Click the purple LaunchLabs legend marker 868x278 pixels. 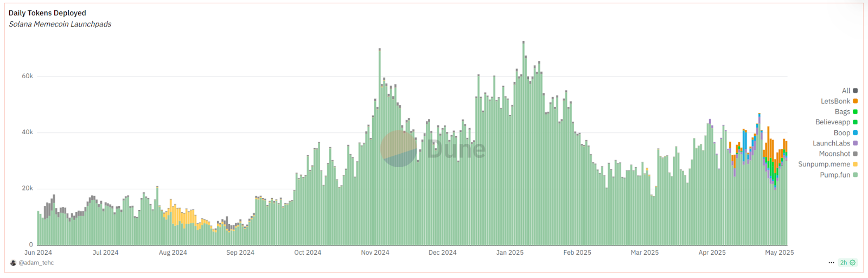(856, 143)
